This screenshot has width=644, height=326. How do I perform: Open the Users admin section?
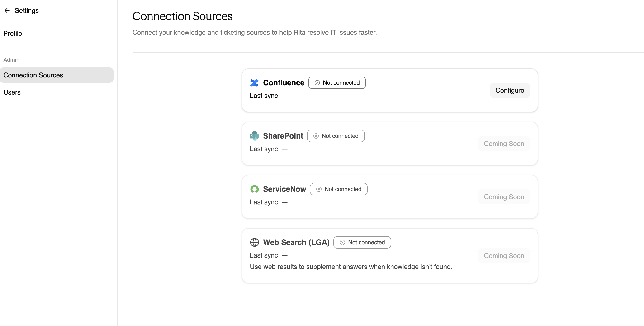[x=12, y=92]
